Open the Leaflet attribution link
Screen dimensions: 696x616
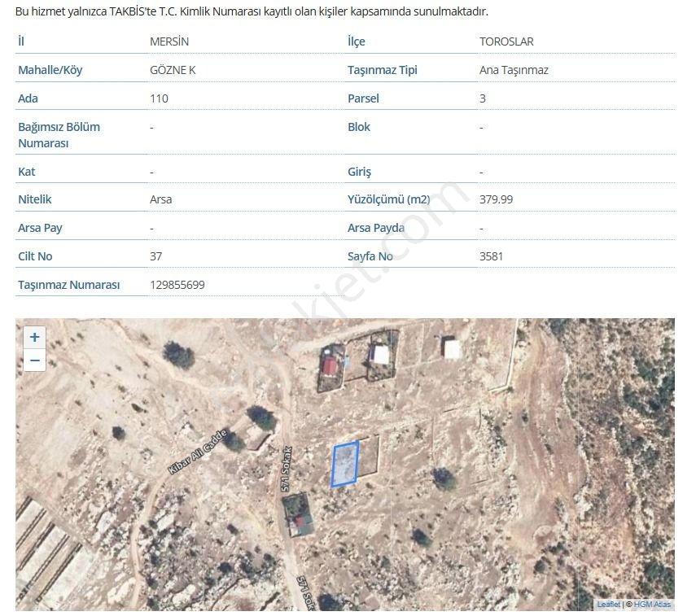(x=608, y=605)
